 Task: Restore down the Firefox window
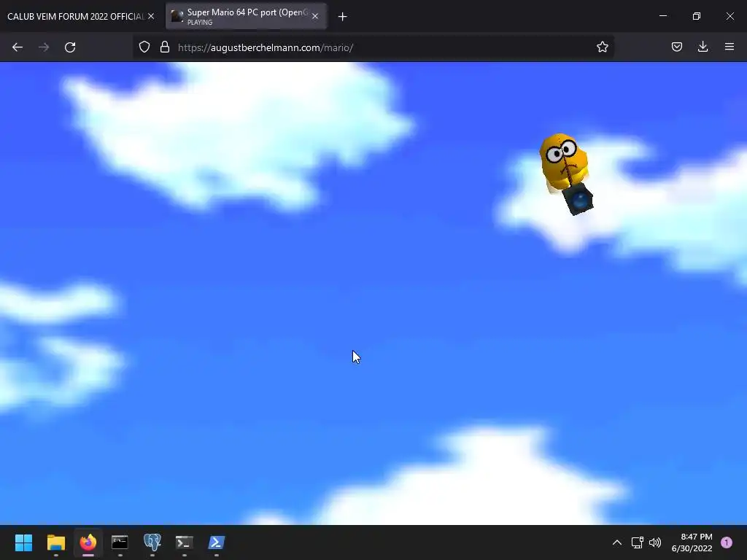pos(697,16)
